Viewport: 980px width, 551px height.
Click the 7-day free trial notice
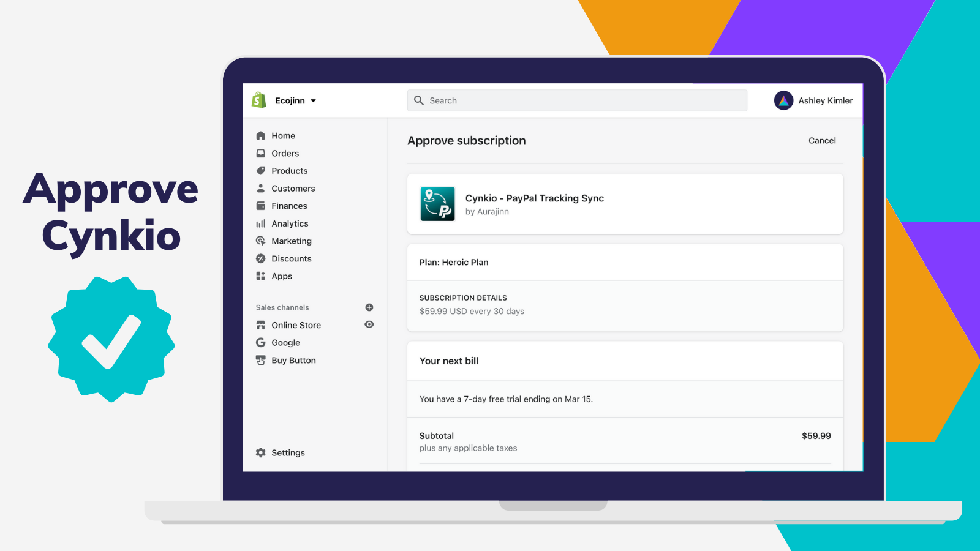(506, 399)
